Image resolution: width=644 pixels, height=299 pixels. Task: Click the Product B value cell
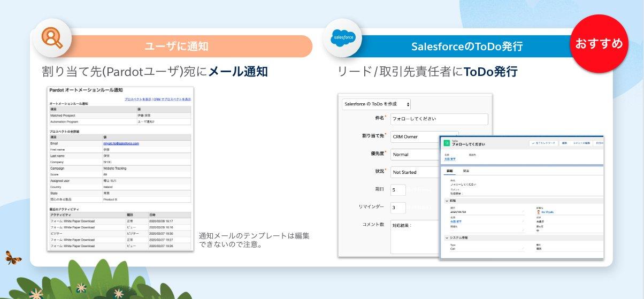click(146, 199)
